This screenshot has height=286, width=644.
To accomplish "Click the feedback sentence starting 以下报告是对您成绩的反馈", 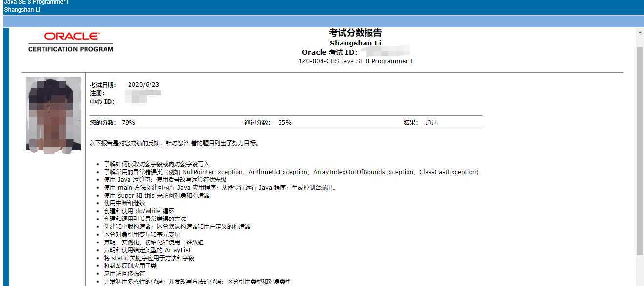I will click(x=174, y=144).
